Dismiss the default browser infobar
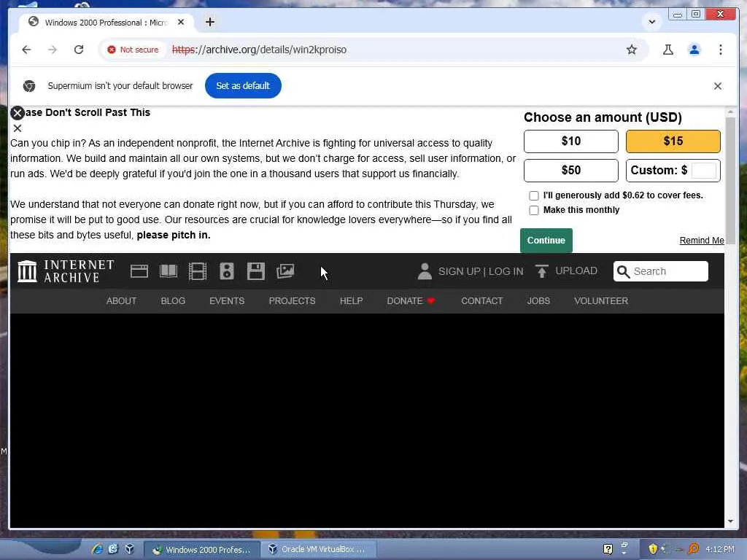 (x=718, y=86)
